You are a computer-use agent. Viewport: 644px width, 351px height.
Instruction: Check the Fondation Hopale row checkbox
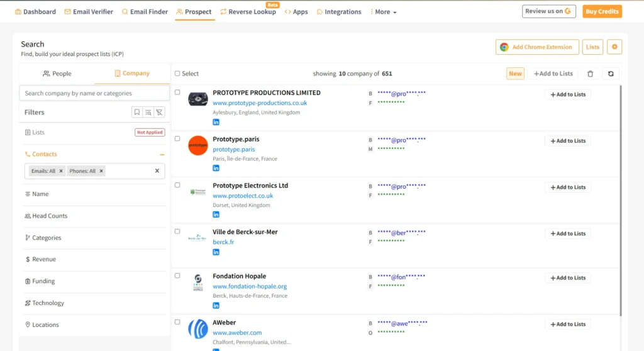point(177,276)
